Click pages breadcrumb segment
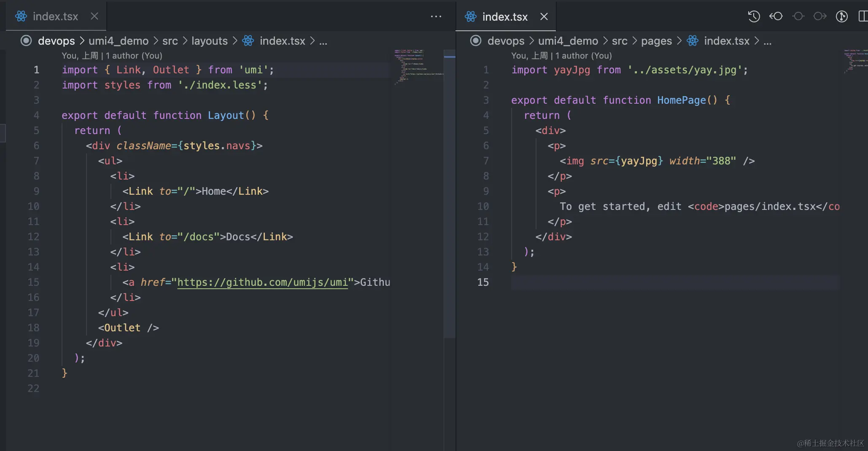Screen dimensions: 868x451 pyautogui.click(x=657, y=41)
